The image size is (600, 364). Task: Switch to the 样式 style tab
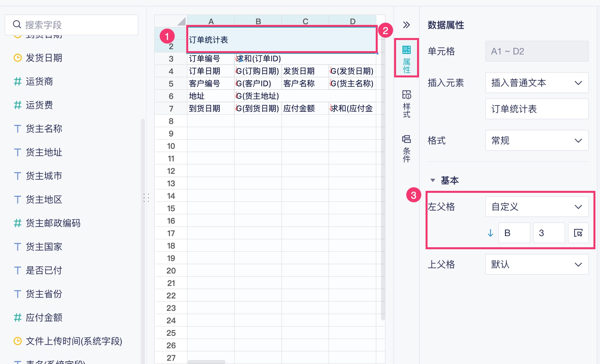407,104
